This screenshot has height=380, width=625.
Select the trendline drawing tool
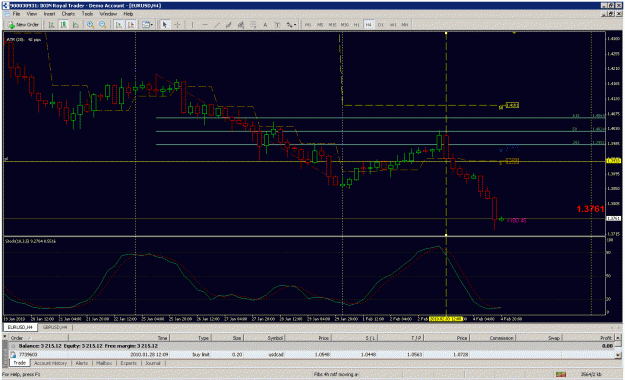(217, 25)
